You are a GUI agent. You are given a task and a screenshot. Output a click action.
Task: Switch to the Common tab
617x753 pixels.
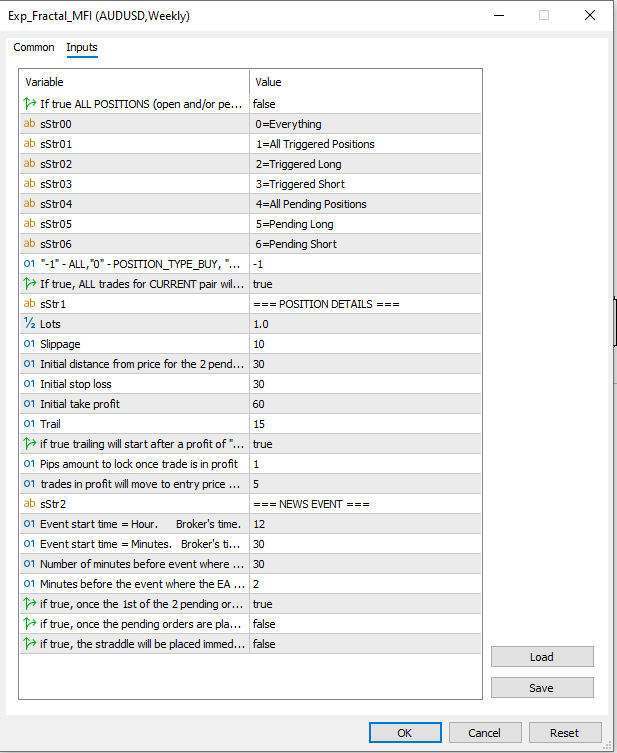point(34,48)
